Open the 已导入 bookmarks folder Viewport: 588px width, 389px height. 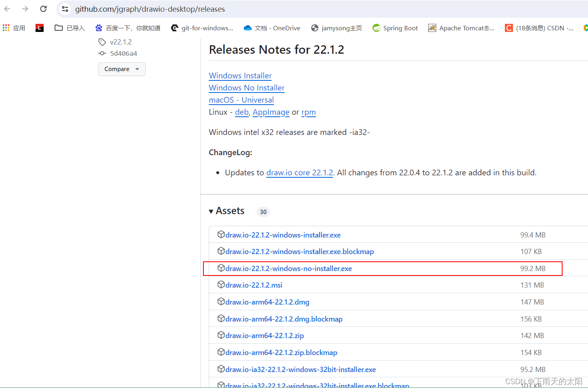[x=69, y=28]
